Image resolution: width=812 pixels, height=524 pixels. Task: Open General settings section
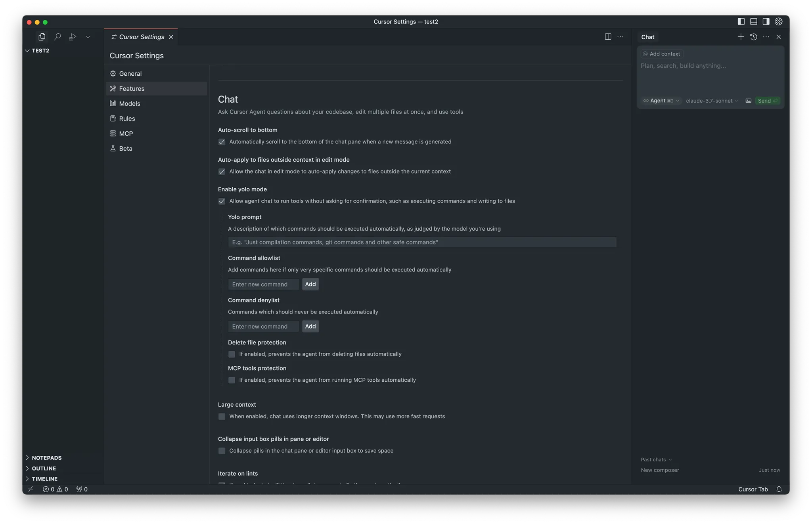pyautogui.click(x=157, y=74)
